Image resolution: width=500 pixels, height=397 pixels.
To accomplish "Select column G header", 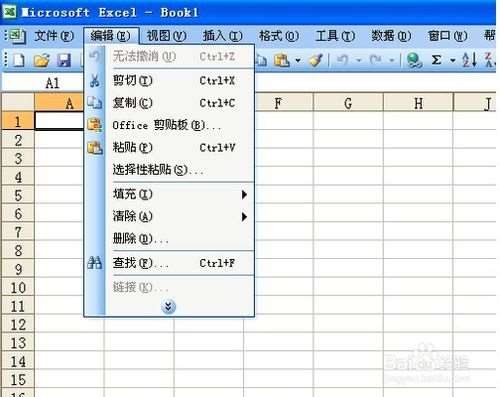I will click(x=348, y=103).
